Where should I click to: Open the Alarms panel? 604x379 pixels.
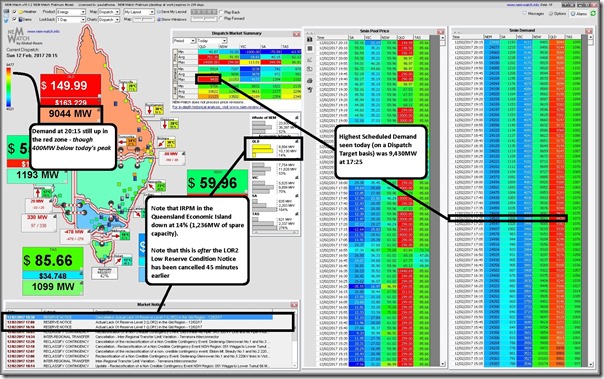[x=579, y=13]
